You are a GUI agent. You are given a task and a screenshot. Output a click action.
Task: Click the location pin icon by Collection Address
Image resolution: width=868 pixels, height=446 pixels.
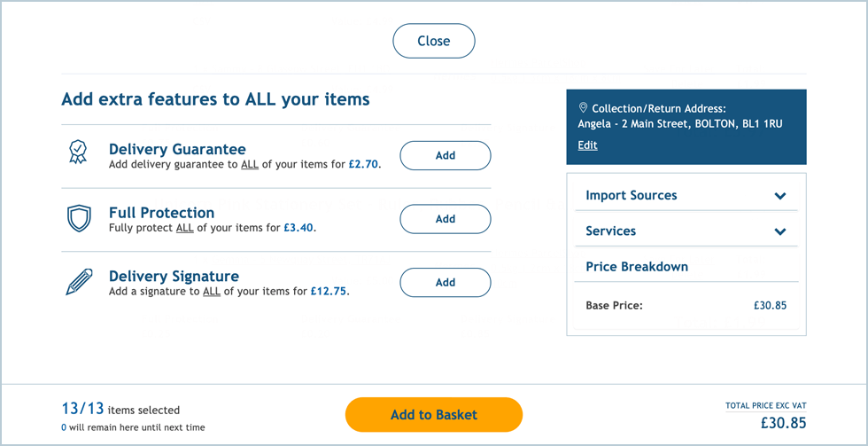[583, 108]
